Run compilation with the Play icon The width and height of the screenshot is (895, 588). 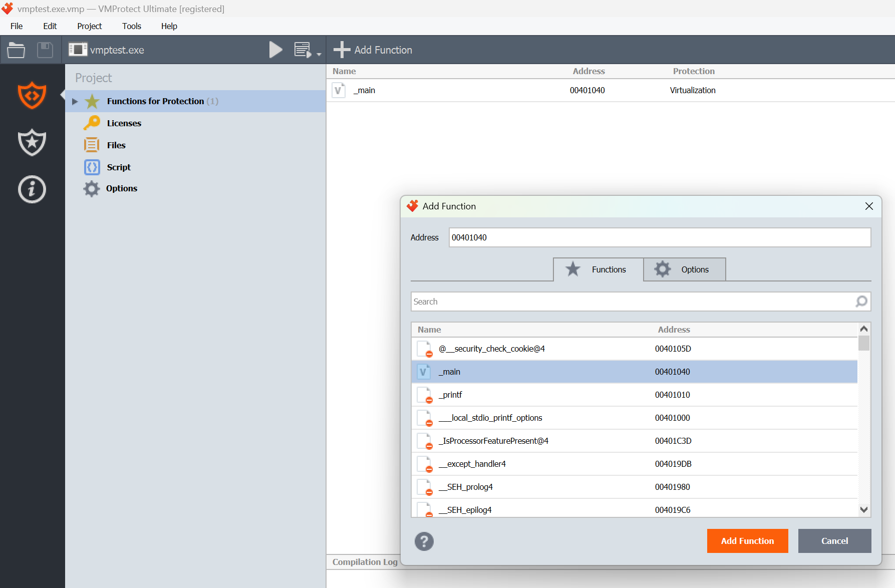click(275, 50)
